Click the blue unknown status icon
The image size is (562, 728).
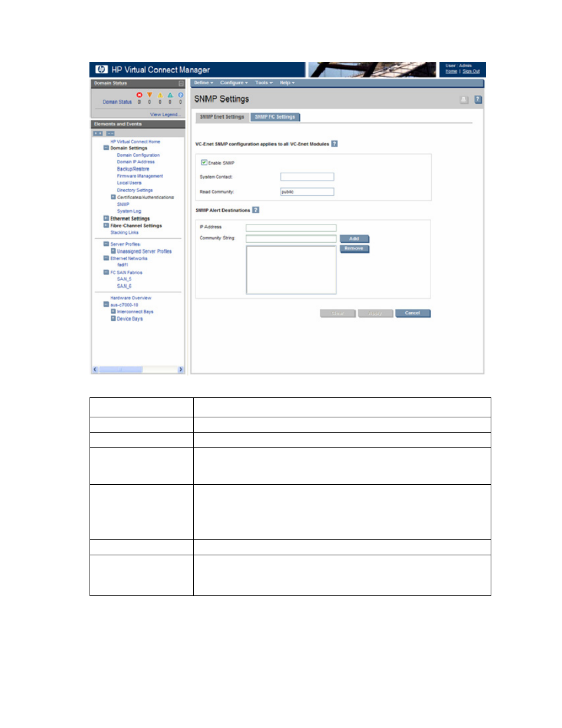(180, 95)
